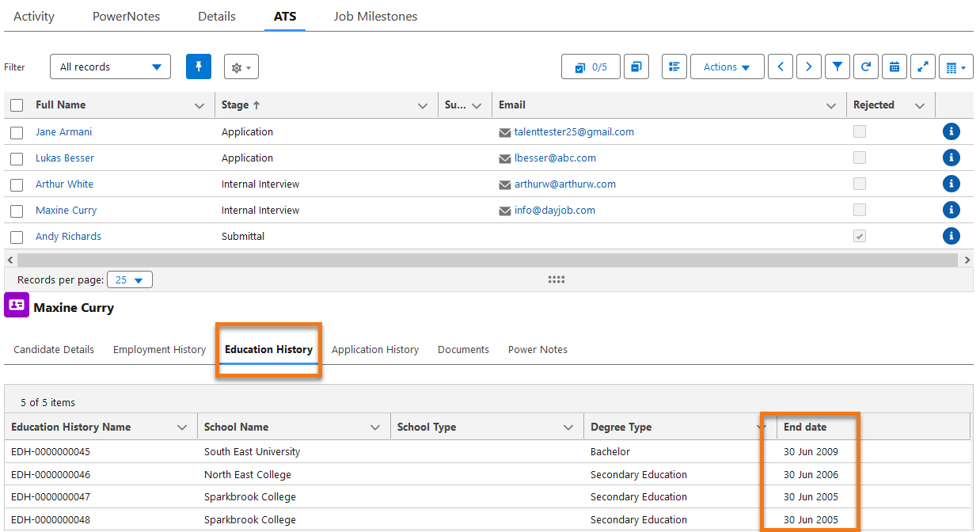Click envelope icon in Lukas Besser row

(505, 159)
